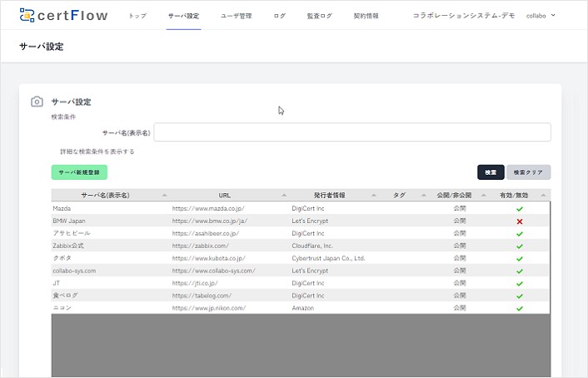Click Let's Encrypt in BMW Japan row
Screen dimensions: 588x378
(310, 221)
